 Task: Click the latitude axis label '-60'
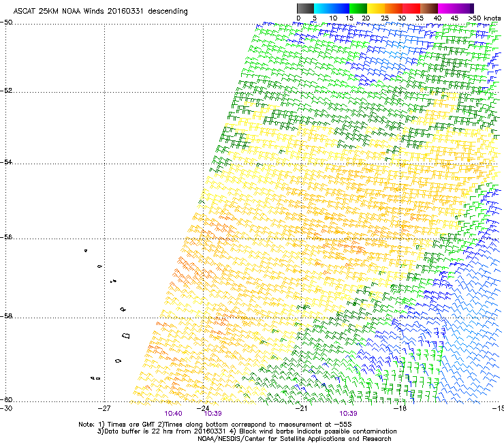click(6, 399)
